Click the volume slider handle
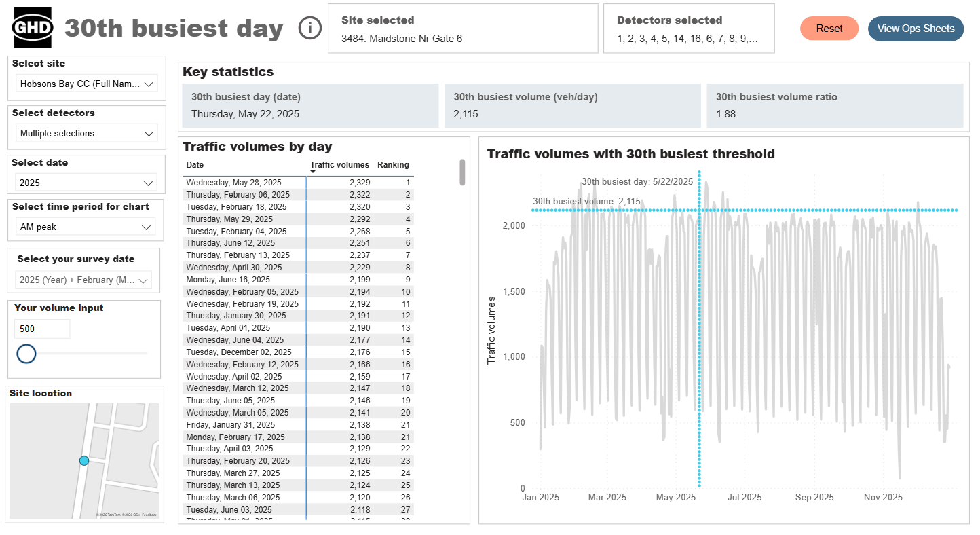The width and height of the screenshot is (980, 535). (x=26, y=354)
